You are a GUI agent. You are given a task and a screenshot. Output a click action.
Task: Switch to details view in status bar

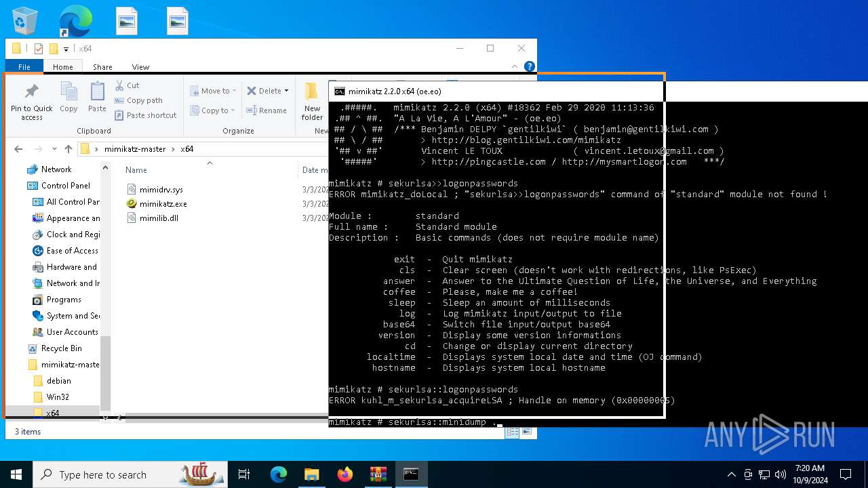pyautogui.click(x=513, y=432)
